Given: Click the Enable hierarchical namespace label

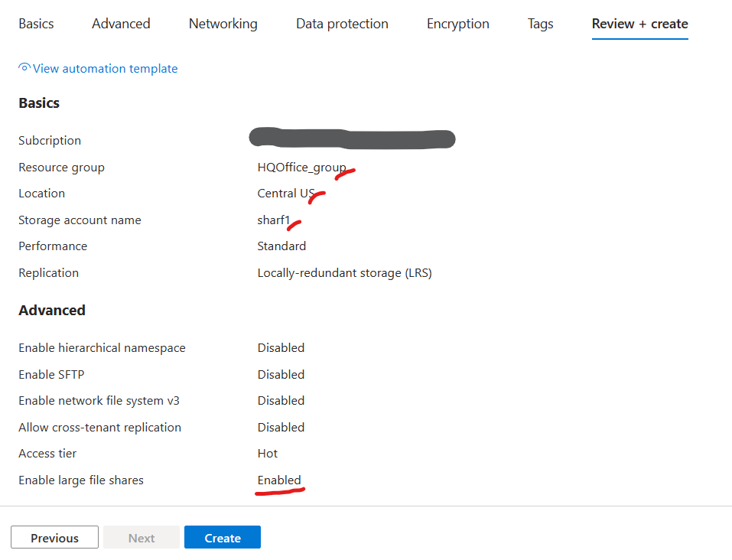Looking at the screenshot, I should 102,348.
